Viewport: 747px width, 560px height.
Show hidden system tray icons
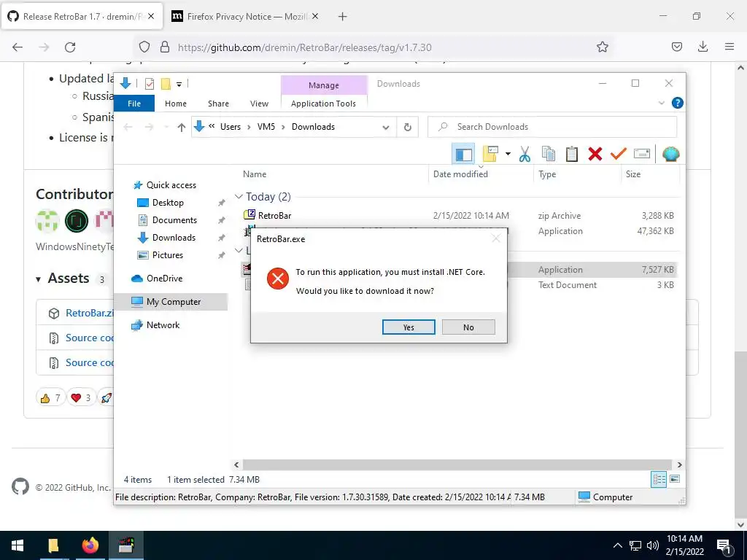[x=617, y=545]
